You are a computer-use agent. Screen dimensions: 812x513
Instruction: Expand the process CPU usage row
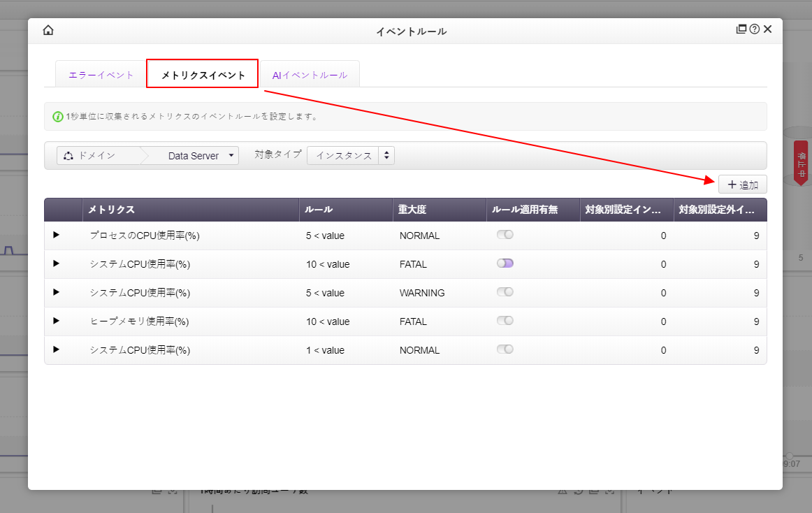(57, 236)
